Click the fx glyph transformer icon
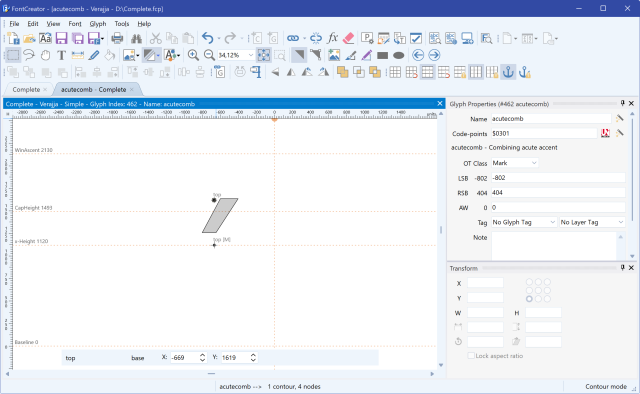This screenshot has width=640, height=394. (x=333, y=38)
